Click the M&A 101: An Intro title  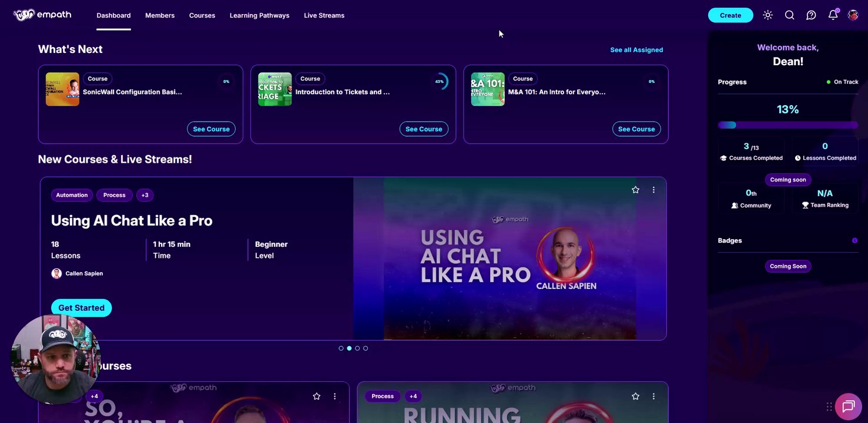557,92
